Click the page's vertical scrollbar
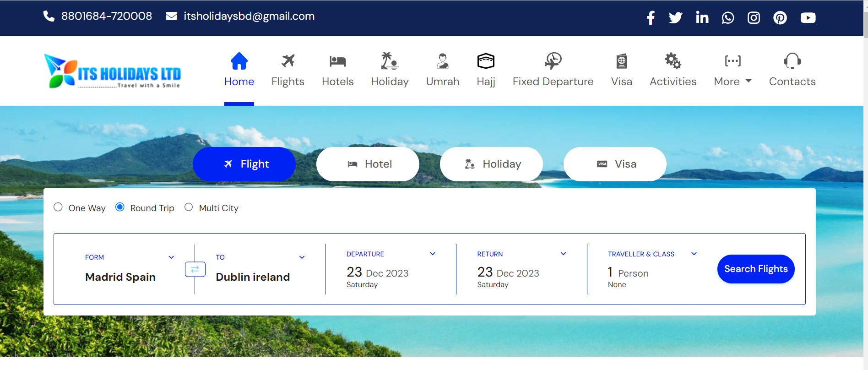The height and width of the screenshot is (370, 868). pos(865,183)
